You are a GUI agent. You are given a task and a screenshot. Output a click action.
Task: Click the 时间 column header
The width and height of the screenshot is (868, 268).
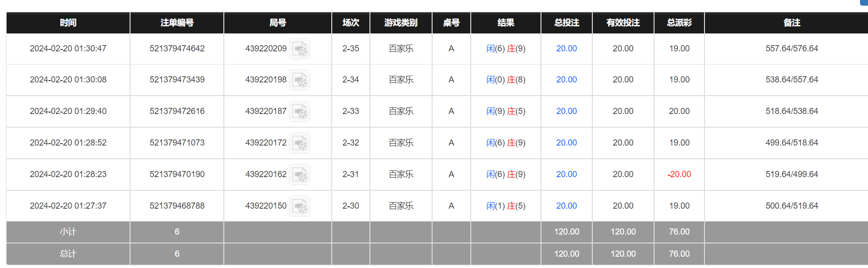point(68,23)
